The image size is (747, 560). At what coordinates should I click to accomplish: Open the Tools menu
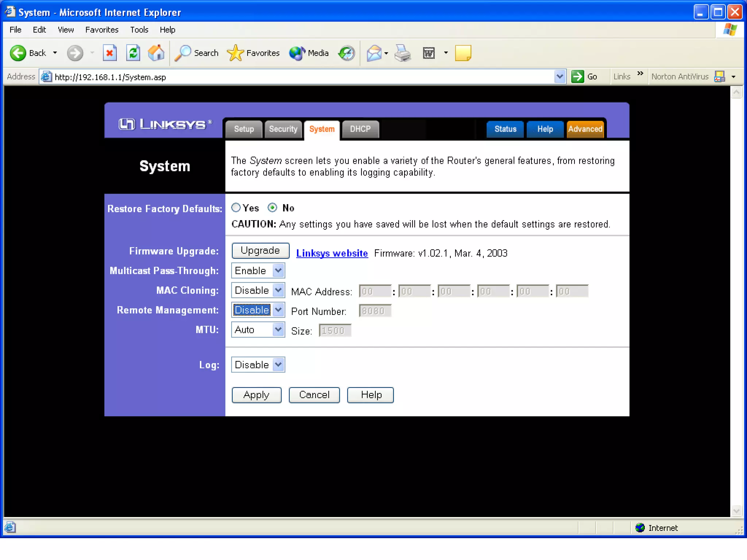point(139,30)
